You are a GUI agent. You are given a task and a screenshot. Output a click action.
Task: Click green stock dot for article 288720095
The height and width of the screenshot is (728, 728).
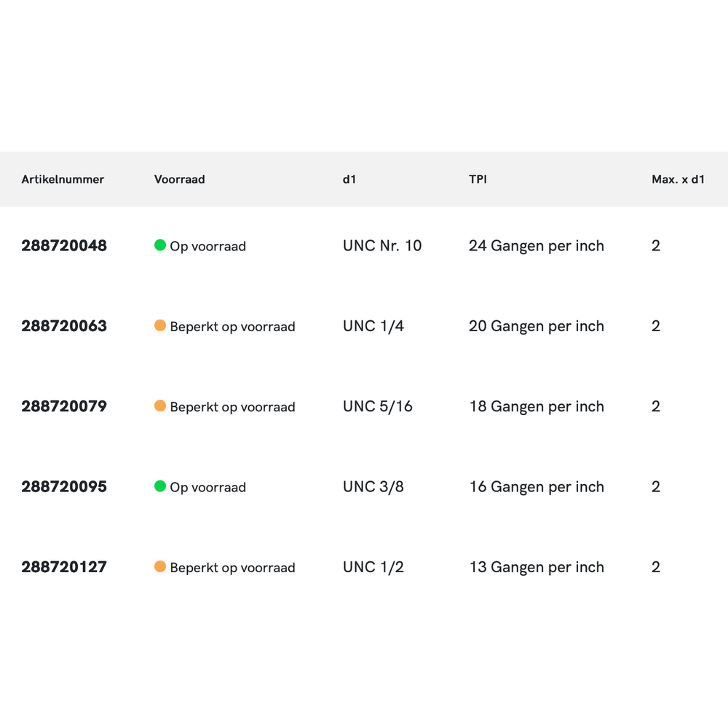[160, 486]
